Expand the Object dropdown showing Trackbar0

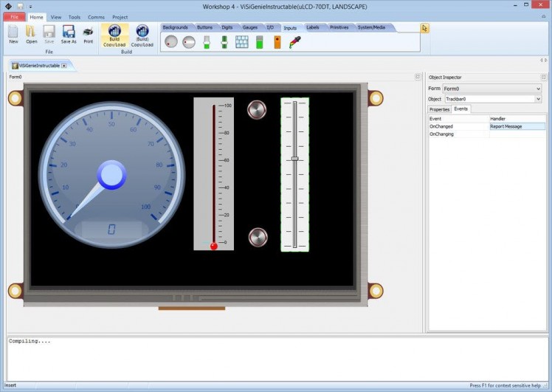538,99
